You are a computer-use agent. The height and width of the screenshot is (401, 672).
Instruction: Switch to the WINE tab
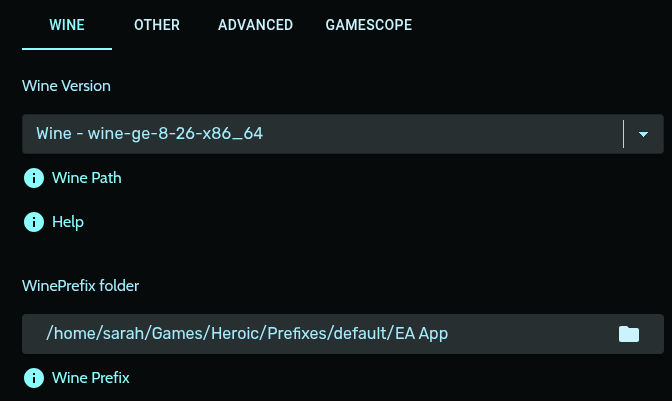click(67, 25)
